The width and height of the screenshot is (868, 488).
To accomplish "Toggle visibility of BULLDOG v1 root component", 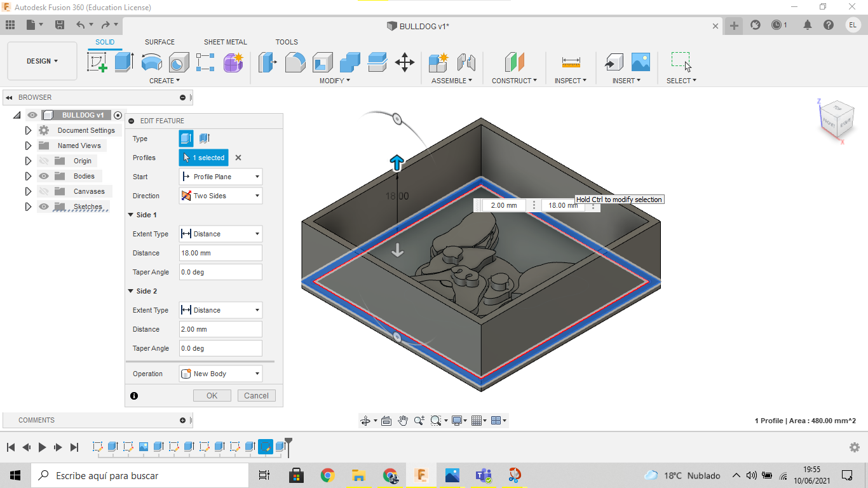I will [x=32, y=115].
